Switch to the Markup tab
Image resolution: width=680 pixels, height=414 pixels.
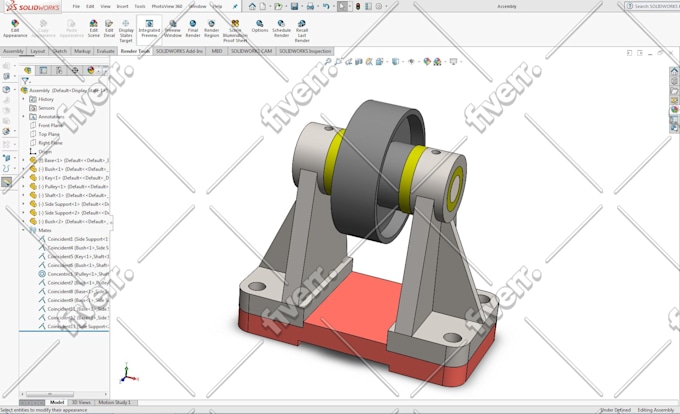(82, 51)
